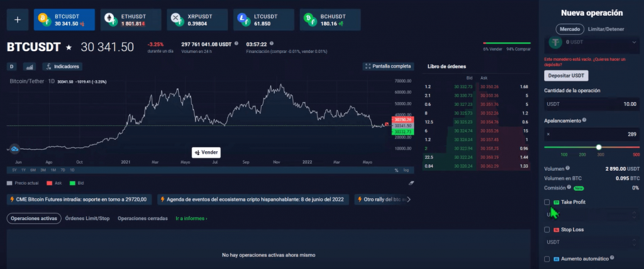Add a new instrument with the plus button
The height and width of the screenshot is (269, 644).
pyautogui.click(x=18, y=20)
